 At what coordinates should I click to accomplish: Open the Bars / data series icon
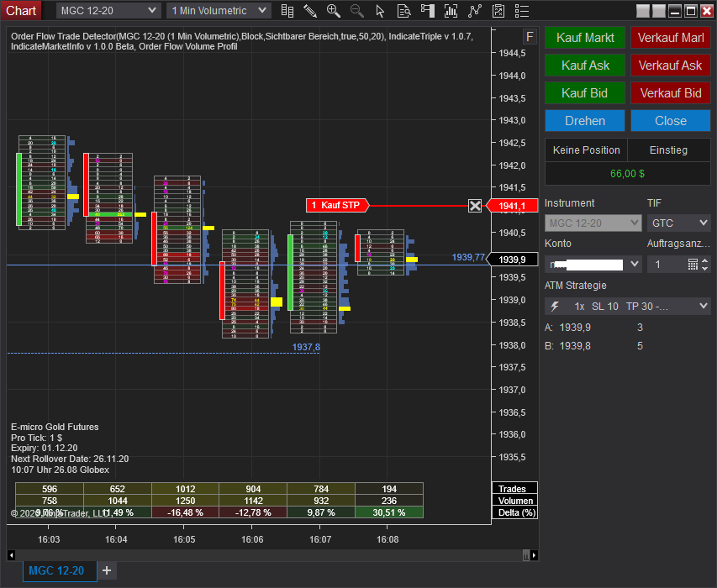[287, 11]
